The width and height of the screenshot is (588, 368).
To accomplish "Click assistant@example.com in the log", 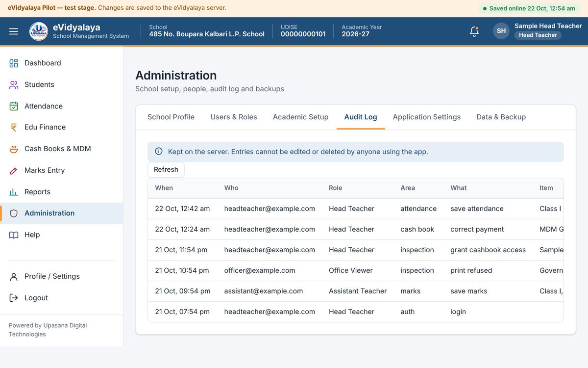I will [264, 291].
